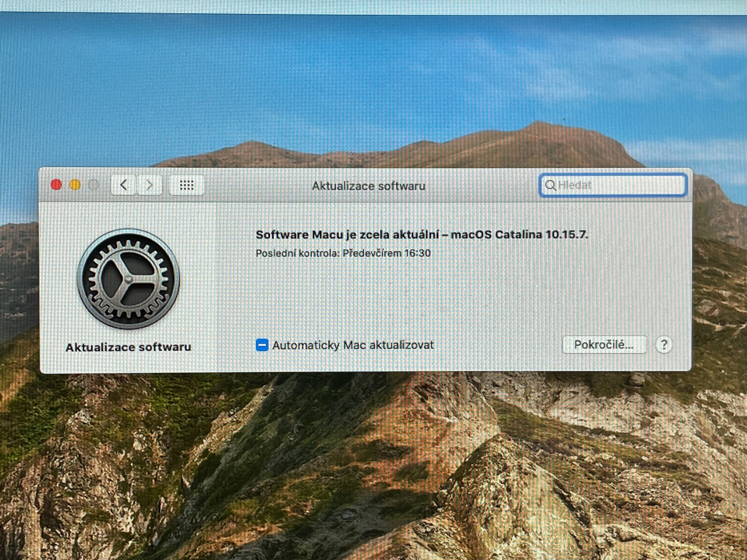The height and width of the screenshot is (560, 747).
Task: Click the 'Aktualizace softwaru' window title
Action: click(x=368, y=186)
